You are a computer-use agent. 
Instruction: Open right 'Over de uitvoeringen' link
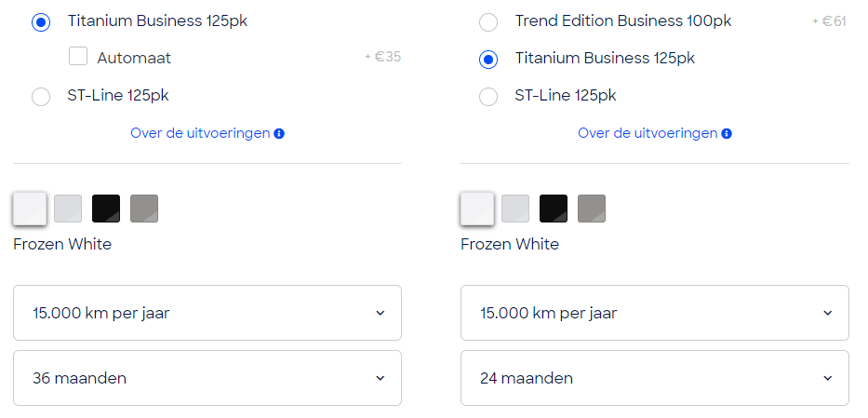648,133
